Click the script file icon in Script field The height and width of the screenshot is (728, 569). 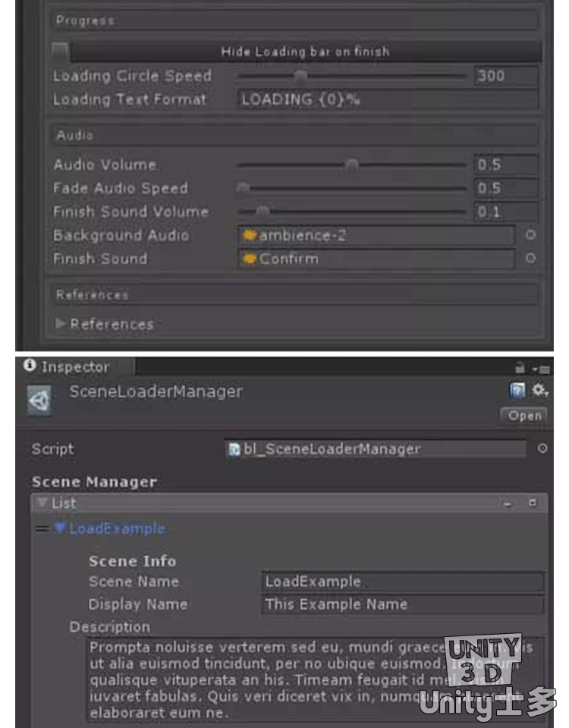coord(235,450)
